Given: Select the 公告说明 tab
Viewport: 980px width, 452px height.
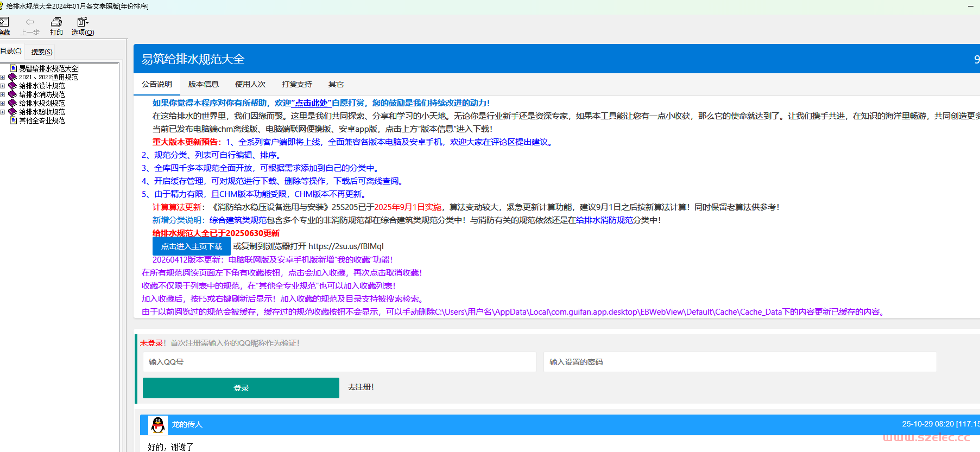Looking at the screenshot, I should point(157,84).
